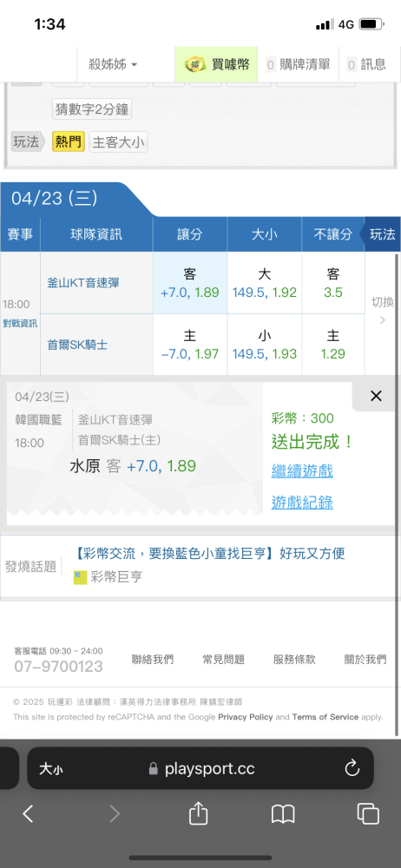401x868 pixels.
Task: Select the 熱門 play-type filter
Action: 68,142
